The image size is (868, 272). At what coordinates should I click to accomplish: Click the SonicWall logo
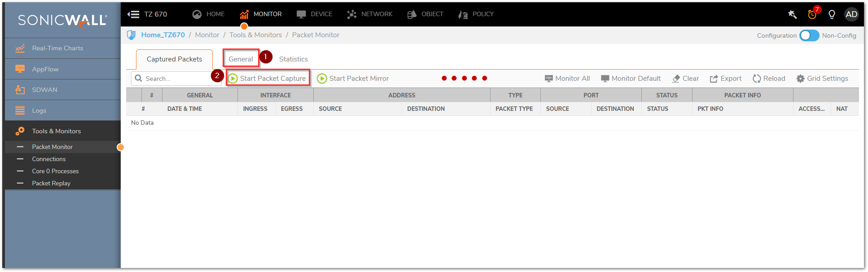(62, 20)
